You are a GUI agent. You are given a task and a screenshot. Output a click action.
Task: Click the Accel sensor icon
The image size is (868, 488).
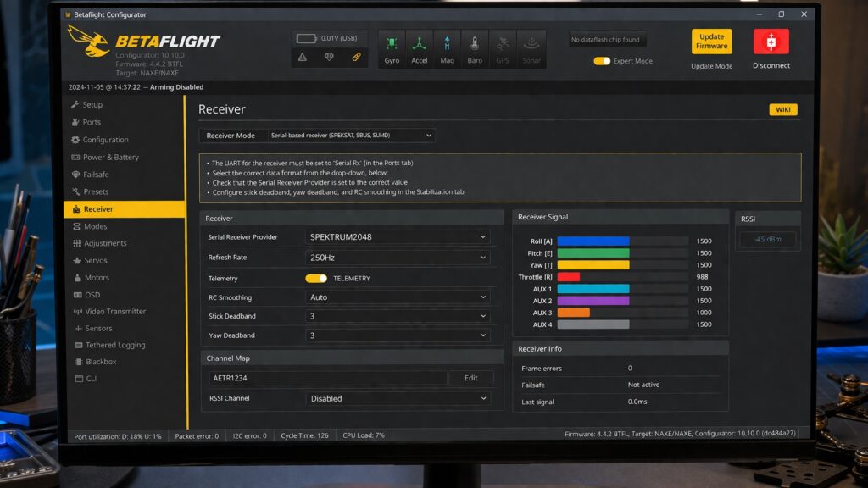pyautogui.click(x=419, y=44)
